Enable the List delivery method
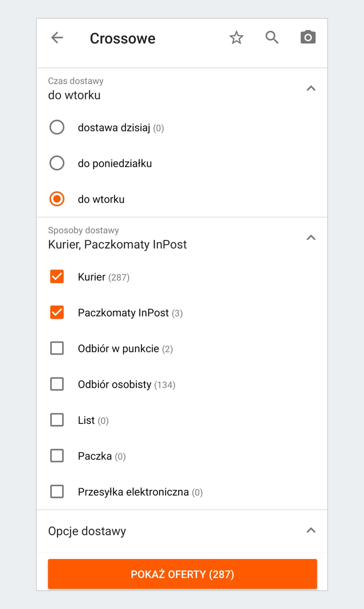Screen dimensions: 364x609 (57, 420)
